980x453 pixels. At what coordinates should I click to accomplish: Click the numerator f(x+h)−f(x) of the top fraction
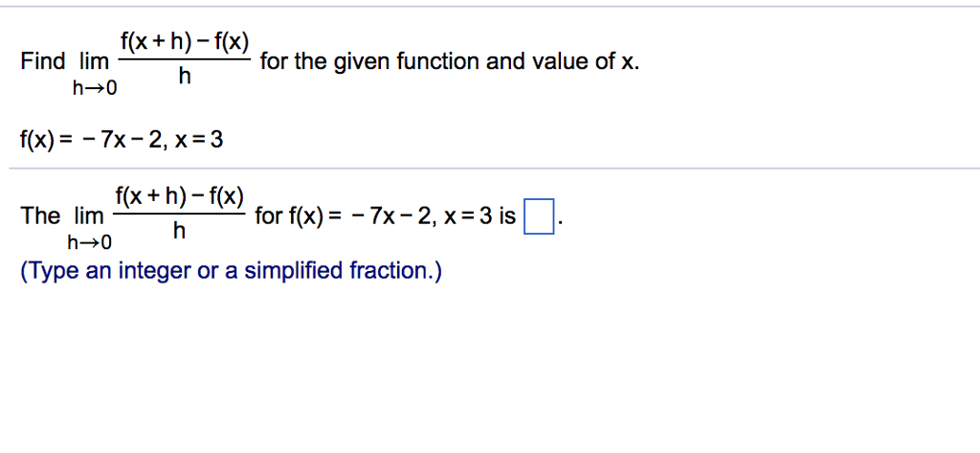[184, 41]
